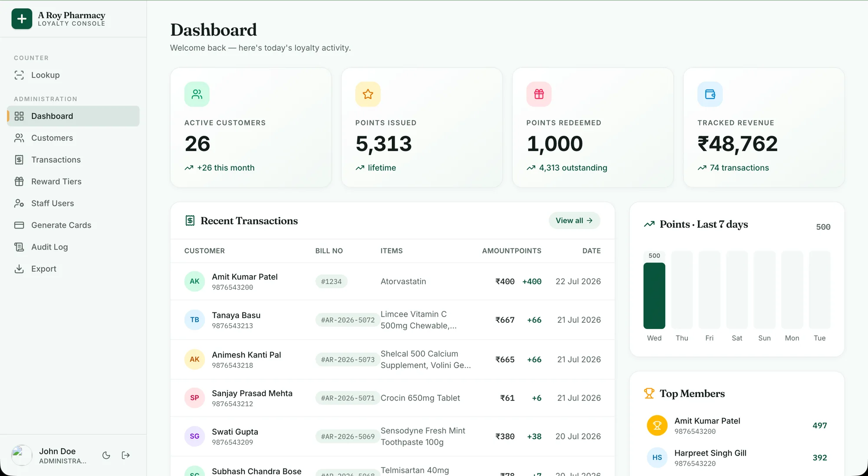
Task: Click the SG avatar for Swati Gupta
Action: (194, 436)
